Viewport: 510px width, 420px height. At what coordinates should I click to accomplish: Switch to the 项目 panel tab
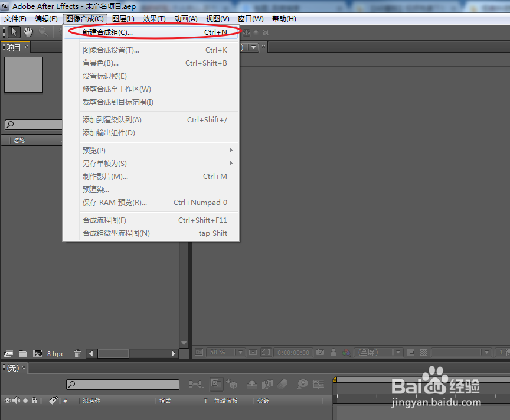click(x=14, y=47)
